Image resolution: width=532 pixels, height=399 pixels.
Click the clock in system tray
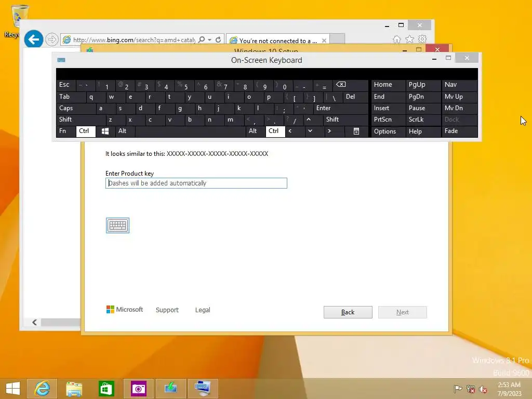click(509, 389)
